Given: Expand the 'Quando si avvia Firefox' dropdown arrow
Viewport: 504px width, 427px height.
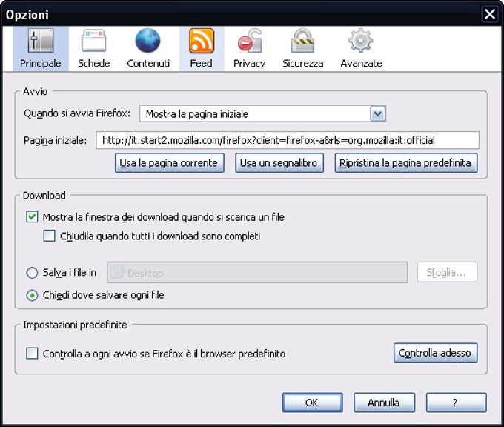Looking at the screenshot, I should pos(378,113).
